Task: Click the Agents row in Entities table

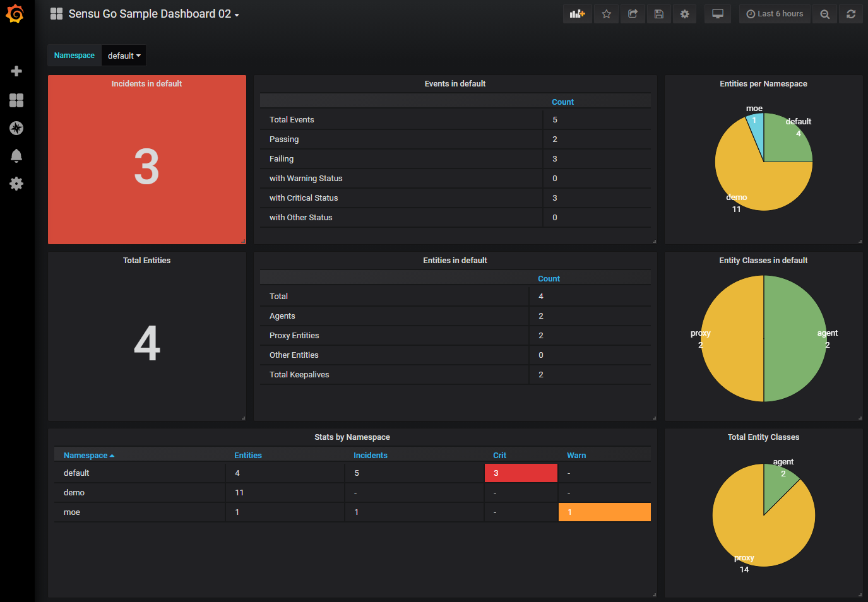Action: click(455, 316)
